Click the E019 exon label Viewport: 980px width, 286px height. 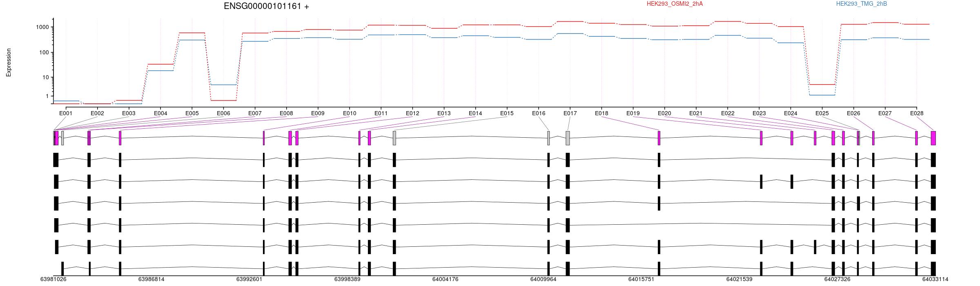tap(633, 113)
